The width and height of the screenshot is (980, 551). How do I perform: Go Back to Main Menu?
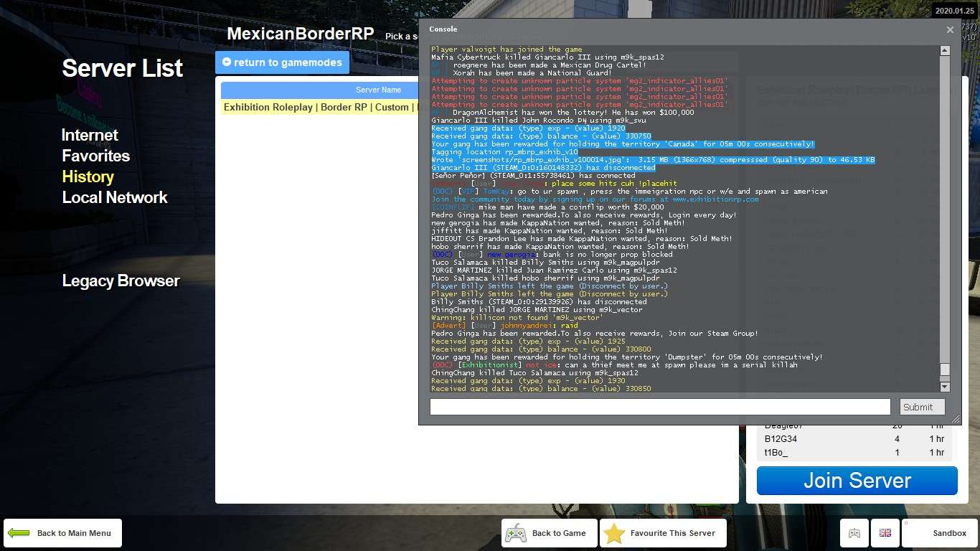pos(62,533)
